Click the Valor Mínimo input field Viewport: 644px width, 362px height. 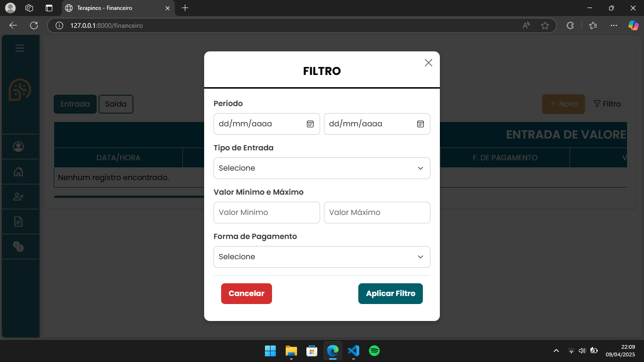[266, 213]
